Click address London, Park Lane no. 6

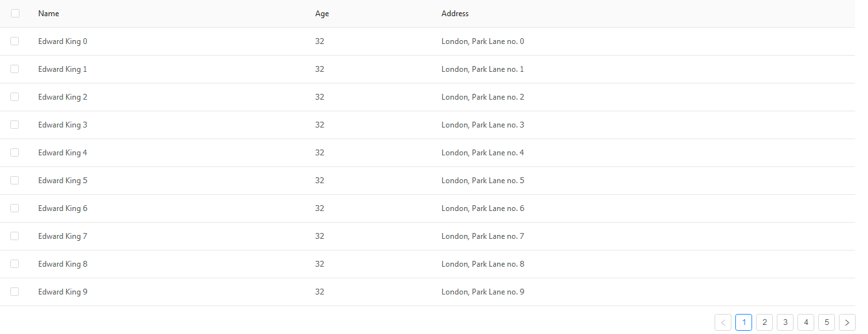pyautogui.click(x=483, y=208)
